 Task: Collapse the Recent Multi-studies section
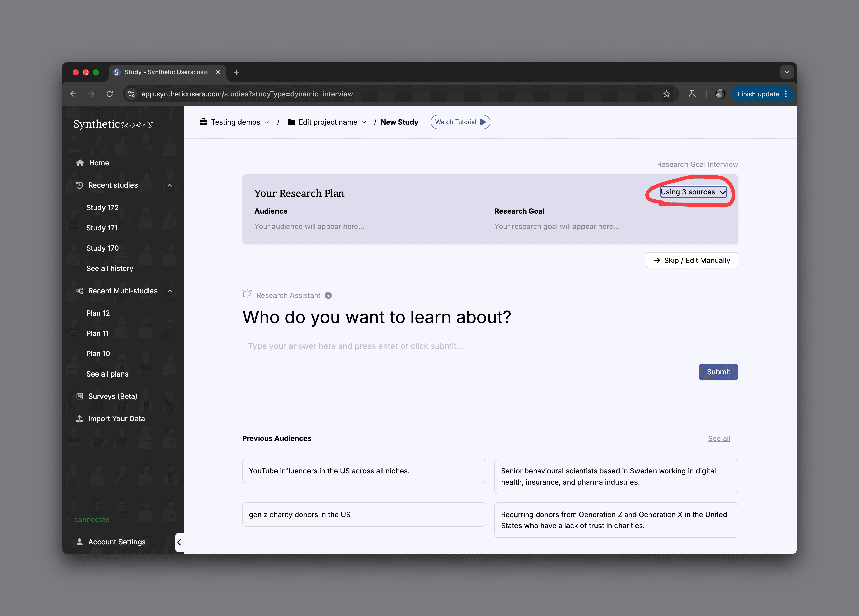coord(170,291)
